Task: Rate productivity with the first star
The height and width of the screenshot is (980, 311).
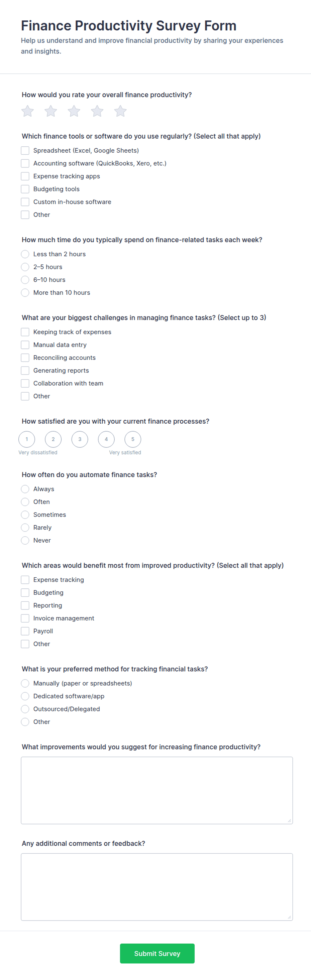Action: (x=27, y=111)
